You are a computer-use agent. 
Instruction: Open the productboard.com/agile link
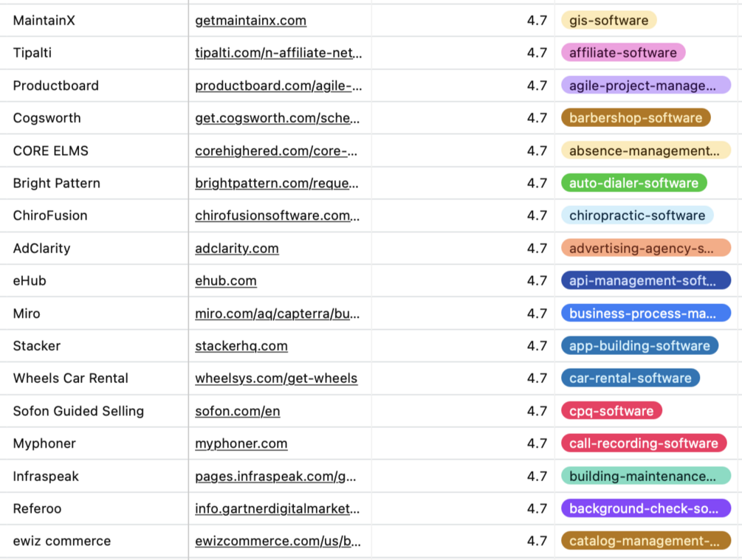(278, 86)
